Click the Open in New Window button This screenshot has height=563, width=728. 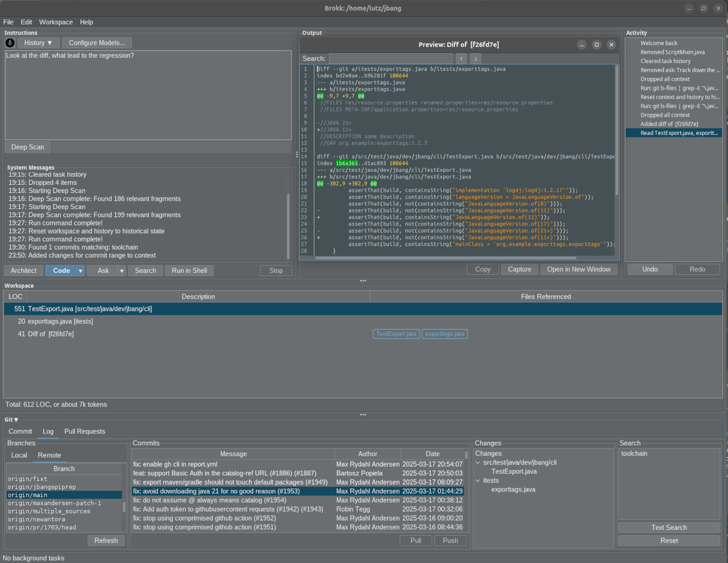pyautogui.click(x=578, y=269)
